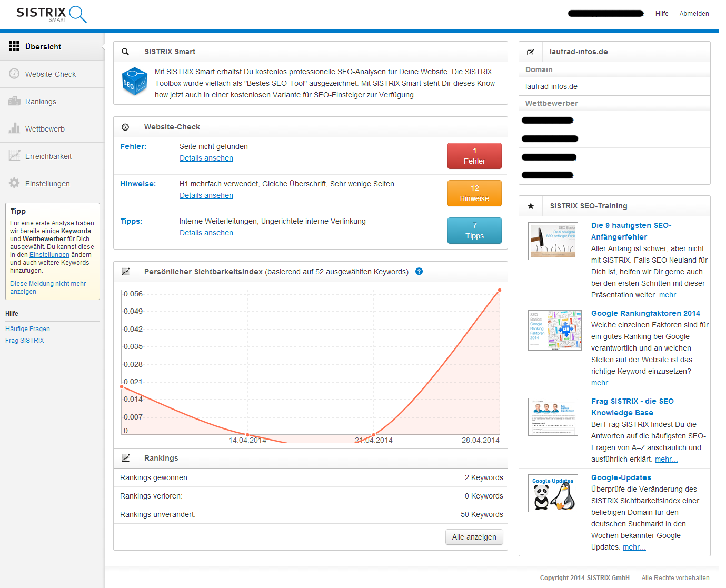Image resolution: width=726 pixels, height=588 pixels.
Task: Click the Google Rankingfaktoren 2014 thumbnail
Action: click(x=555, y=330)
